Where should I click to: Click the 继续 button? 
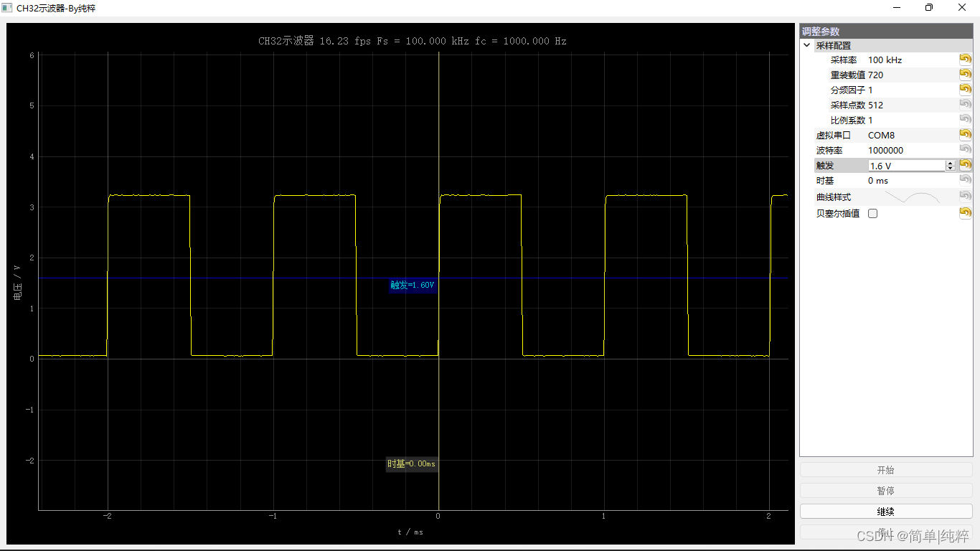(886, 512)
